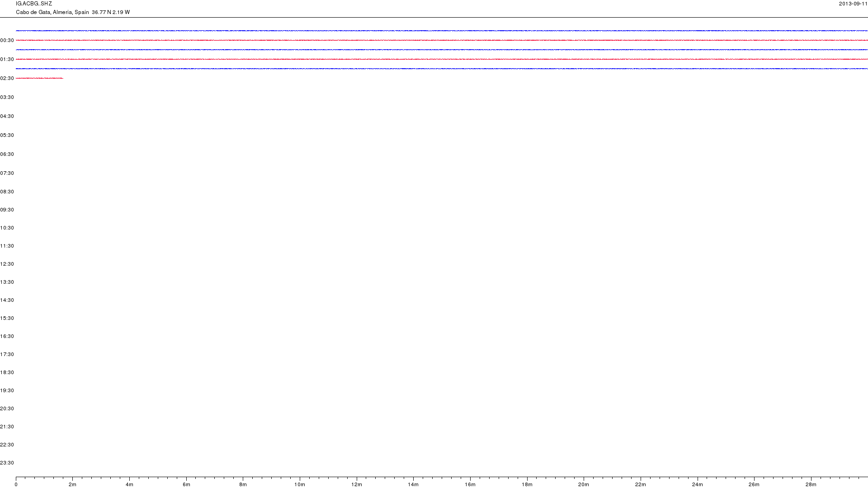The image size is (868, 488).
Task: Click the 28m tick label on time axis
Action: pyautogui.click(x=811, y=485)
